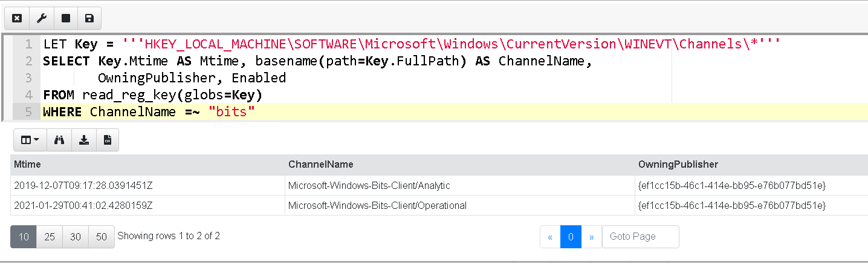Set page size to 50 rows
Screen dimensions: 868x264
coord(102,237)
